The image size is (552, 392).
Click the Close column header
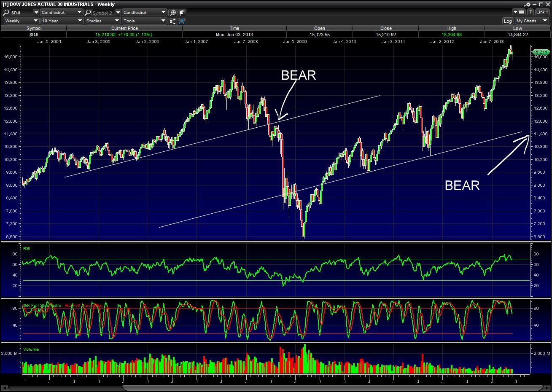tap(386, 28)
